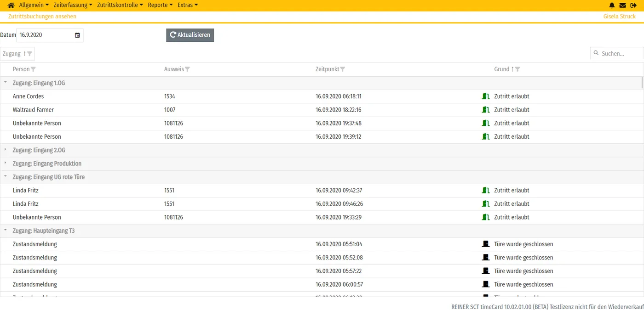Open the calendar picker in Datum field
The height and width of the screenshot is (310, 644).
pyautogui.click(x=77, y=35)
